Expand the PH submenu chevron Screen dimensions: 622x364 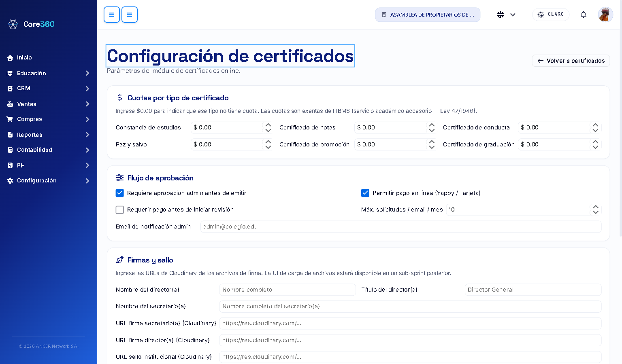pyautogui.click(x=87, y=165)
